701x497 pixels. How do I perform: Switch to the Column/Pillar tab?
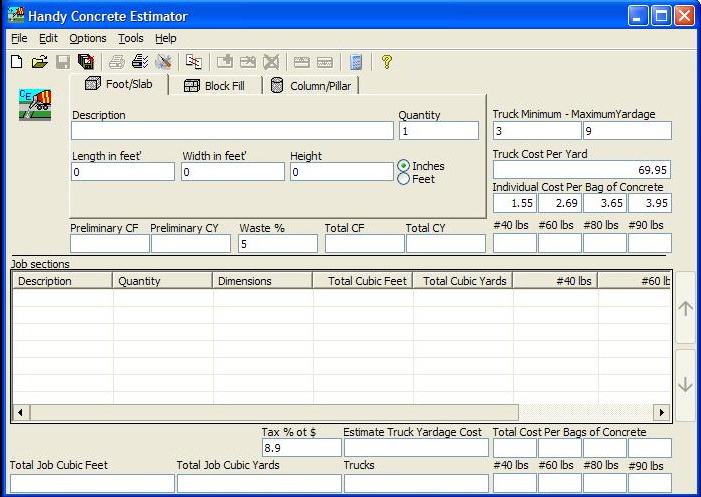coord(311,86)
